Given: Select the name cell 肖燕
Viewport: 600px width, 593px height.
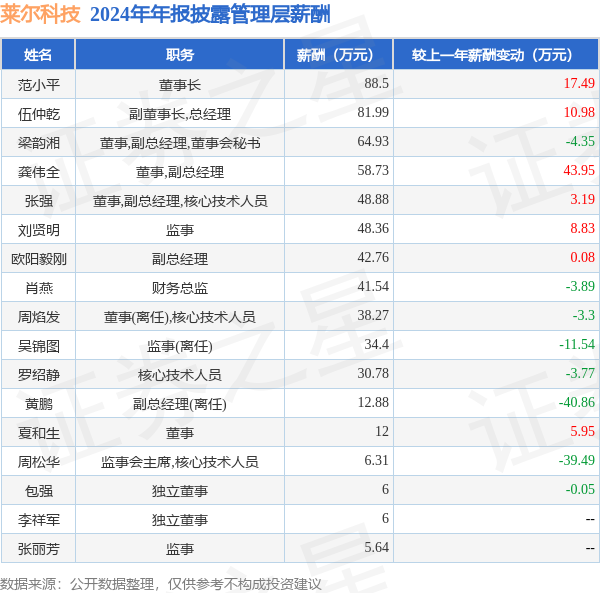Looking at the screenshot, I should (39, 288).
